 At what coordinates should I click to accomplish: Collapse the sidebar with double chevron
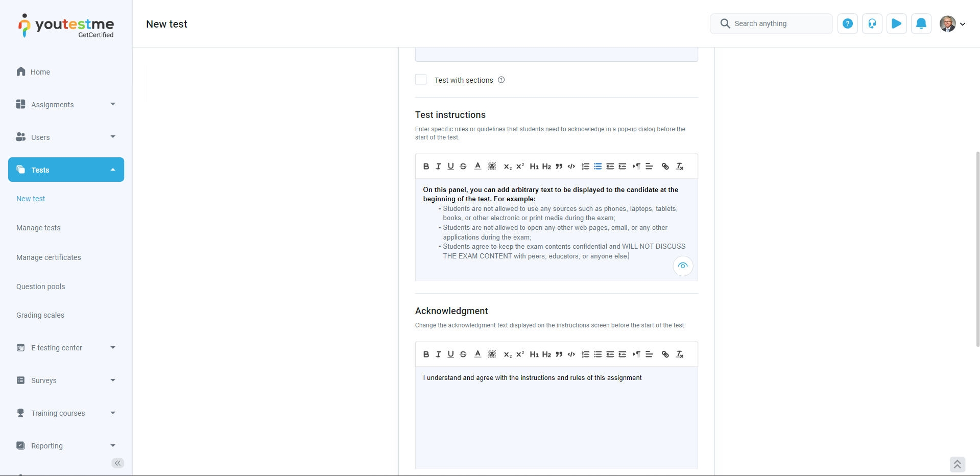pyautogui.click(x=117, y=463)
